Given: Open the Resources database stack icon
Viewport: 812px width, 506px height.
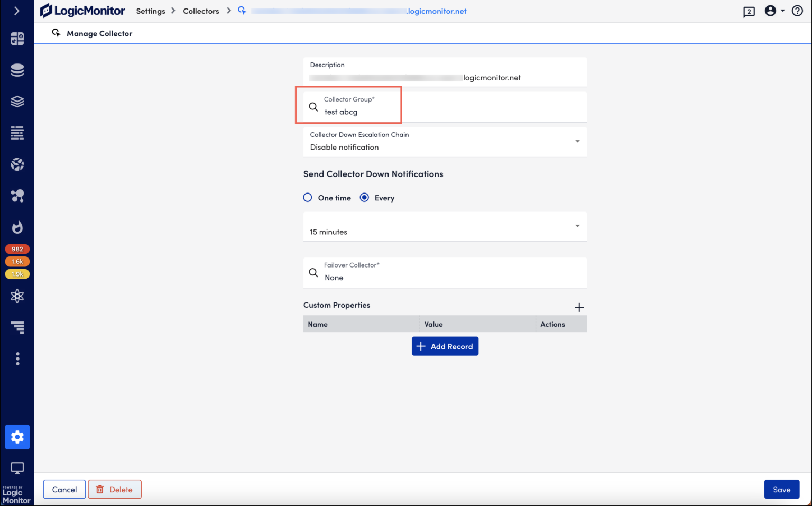Looking at the screenshot, I should coord(17,70).
